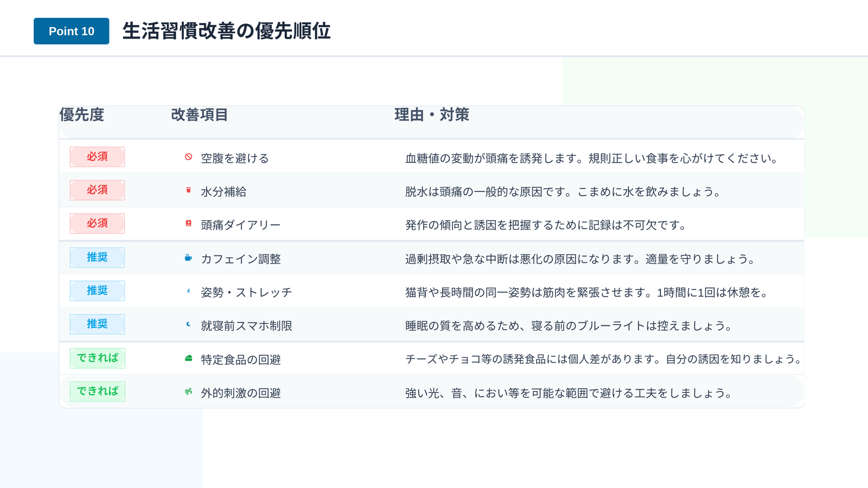Click the explanation starting 強い光、音、におい等
868x488 pixels.
(x=569, y=393)
